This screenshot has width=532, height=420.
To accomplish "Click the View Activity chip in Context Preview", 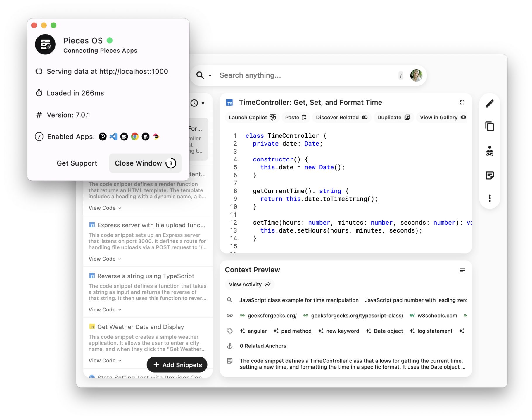I will (x=249, y=284).
